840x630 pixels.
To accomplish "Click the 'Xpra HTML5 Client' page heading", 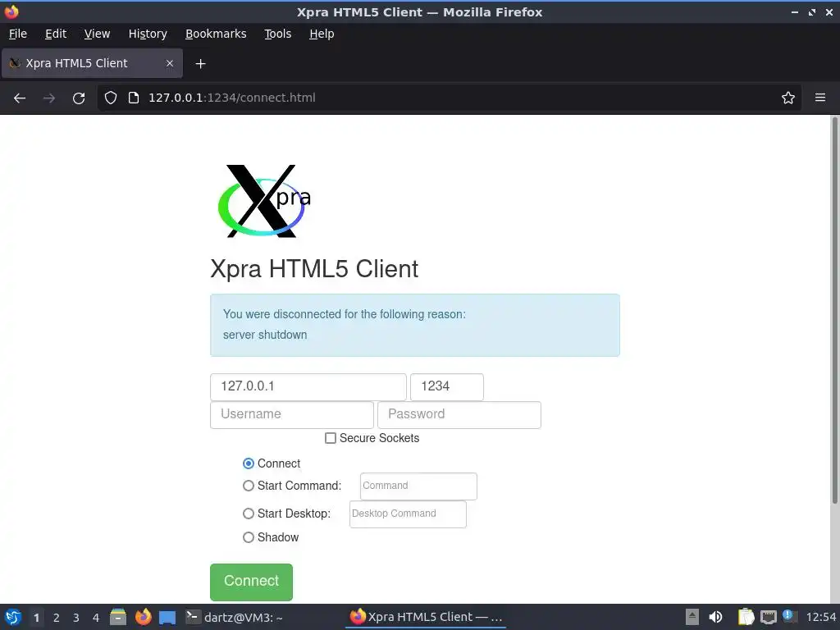I will pyautogui.click(x=314, y=269).
